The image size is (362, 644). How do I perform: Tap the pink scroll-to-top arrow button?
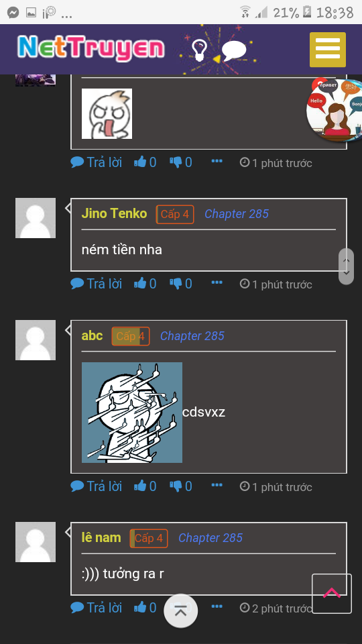click(332, 594)
